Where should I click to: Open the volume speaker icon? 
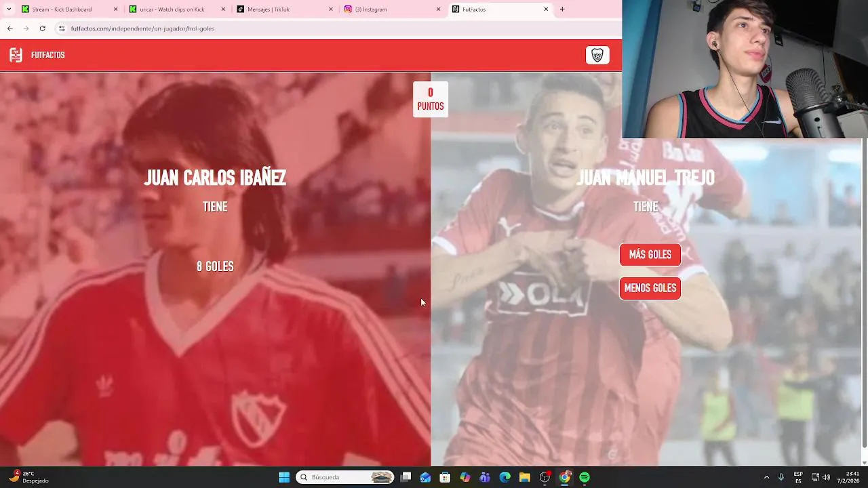(x=826, y=477)
